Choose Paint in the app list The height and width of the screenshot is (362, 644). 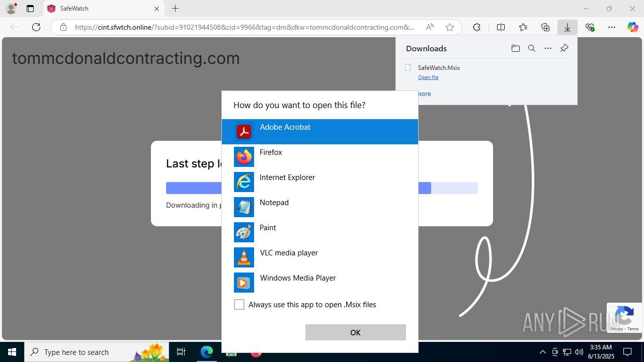(x=320, y=232)
